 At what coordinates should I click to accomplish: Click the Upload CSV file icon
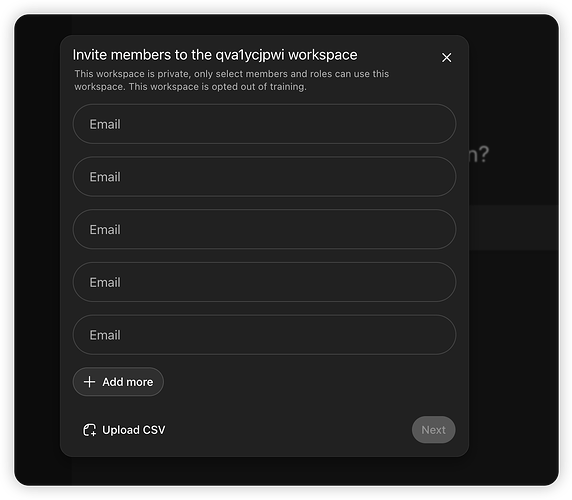tap(89, 430)
